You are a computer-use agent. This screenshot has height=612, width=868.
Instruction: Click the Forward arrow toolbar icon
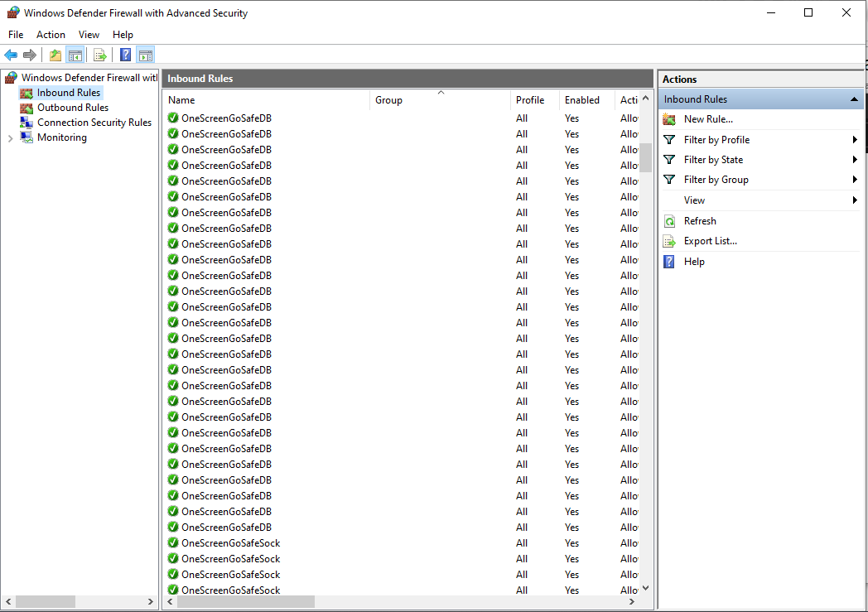coord(30,55)
